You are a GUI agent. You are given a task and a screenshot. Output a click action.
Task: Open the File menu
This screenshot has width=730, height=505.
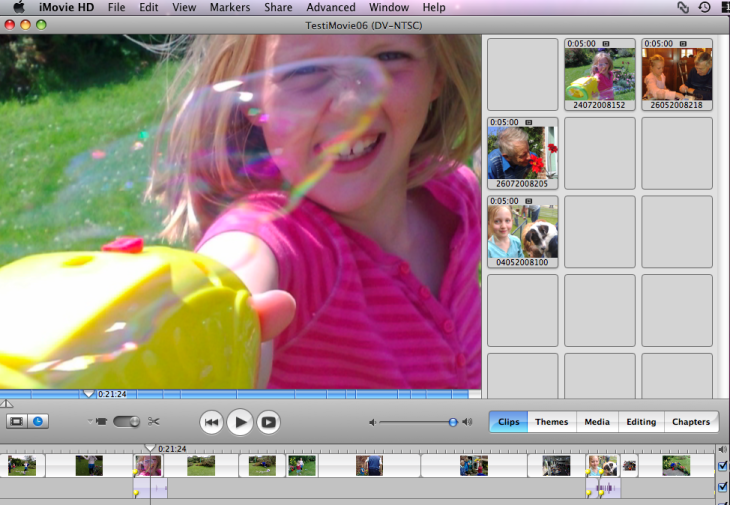pyautogui.click(x=116, y=7)
